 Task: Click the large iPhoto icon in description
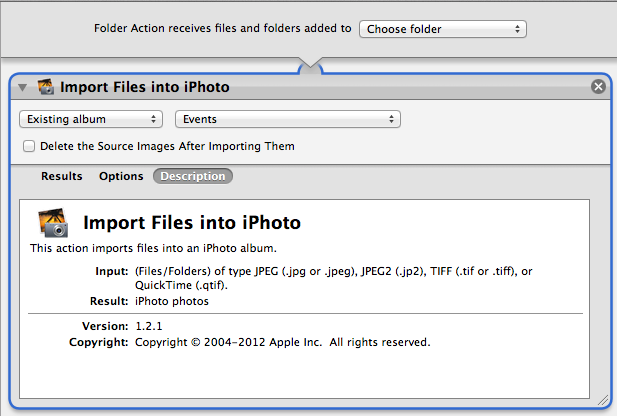coord(53,222)
